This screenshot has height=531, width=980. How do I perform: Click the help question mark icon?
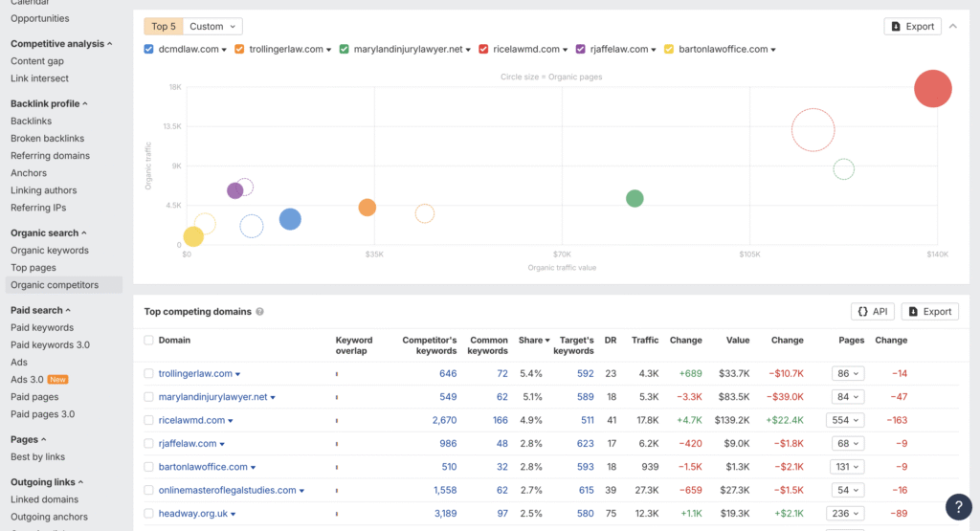[958, 507]
